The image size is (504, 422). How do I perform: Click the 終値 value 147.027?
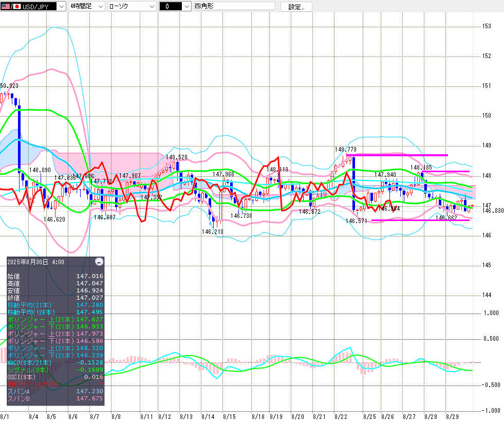(x=90, y=298)
